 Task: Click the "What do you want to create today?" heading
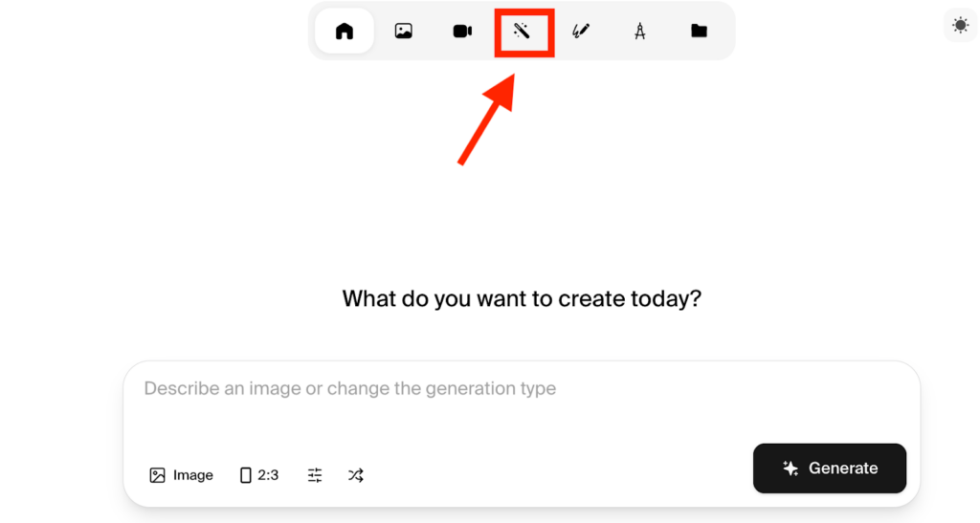(x=522, y=298)
